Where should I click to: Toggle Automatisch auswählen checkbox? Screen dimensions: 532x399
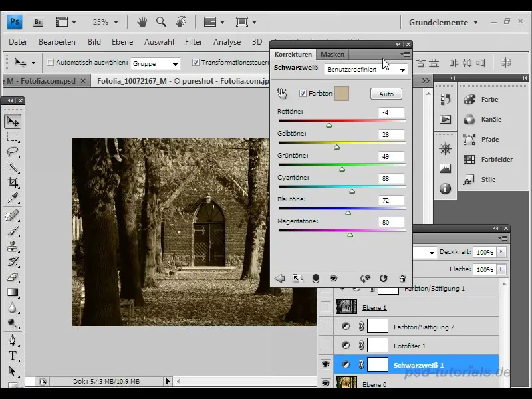tap(51, 63)
